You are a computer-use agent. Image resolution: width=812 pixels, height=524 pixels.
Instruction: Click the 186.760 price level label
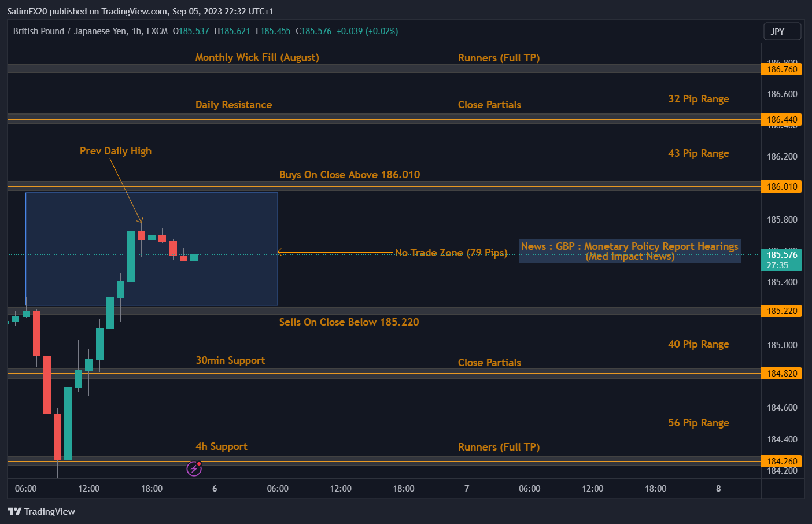[781, 69]
